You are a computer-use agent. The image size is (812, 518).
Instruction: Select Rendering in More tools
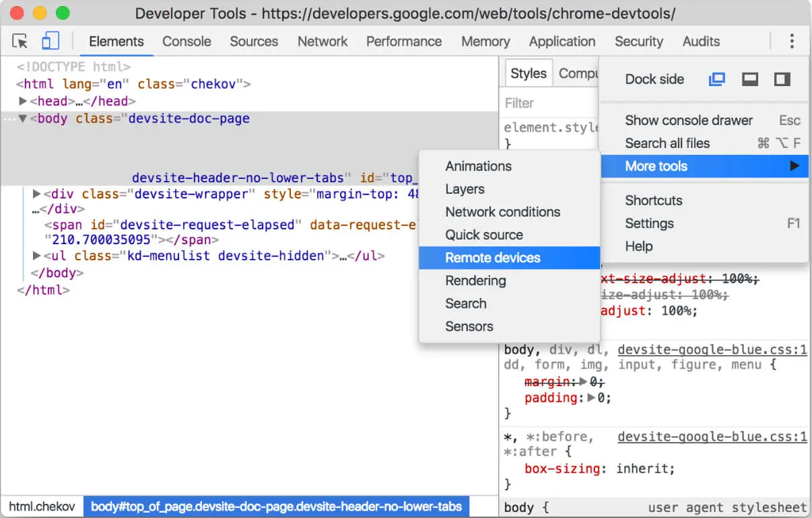coord(509,281)
